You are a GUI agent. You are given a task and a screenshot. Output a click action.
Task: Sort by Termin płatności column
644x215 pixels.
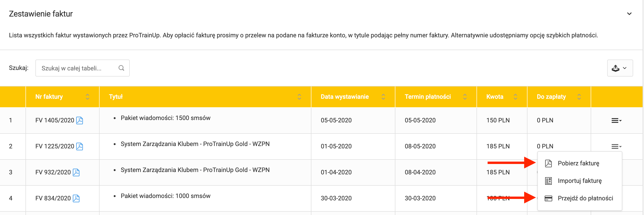coord(465,97)
